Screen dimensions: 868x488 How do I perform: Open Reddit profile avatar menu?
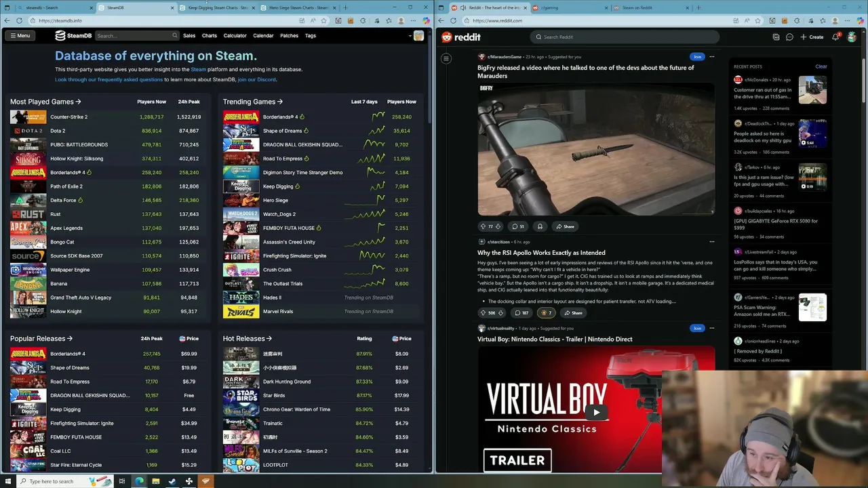point(852,37)
